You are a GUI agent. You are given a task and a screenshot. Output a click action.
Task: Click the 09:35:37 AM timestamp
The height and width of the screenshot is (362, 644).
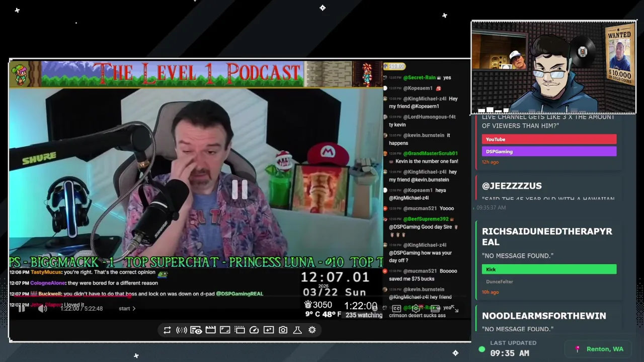pyautogui.click(x=491, y=207)
